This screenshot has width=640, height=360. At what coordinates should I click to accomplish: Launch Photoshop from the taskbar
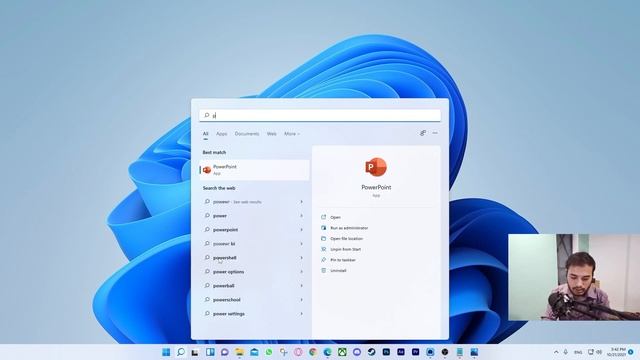(386, 352)
